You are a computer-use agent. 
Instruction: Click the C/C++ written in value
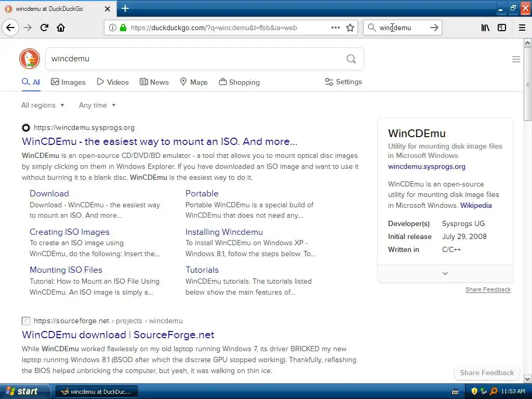(451, 249)
